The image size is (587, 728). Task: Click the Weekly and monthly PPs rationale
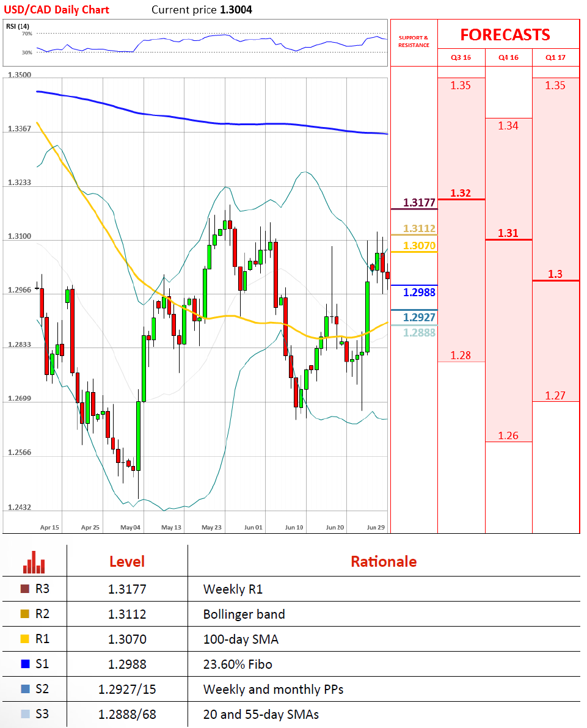pyautogui.click(x=274, y=690)
